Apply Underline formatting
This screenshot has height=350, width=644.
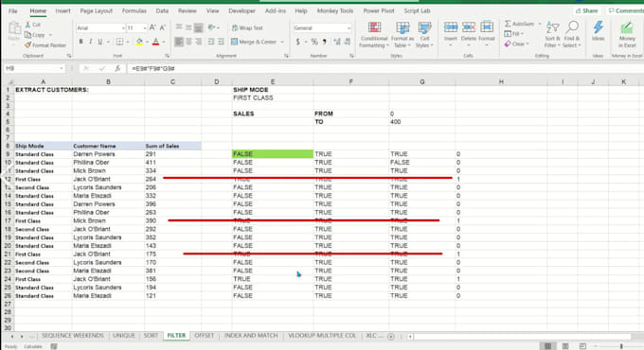click(x=99, y=42)
